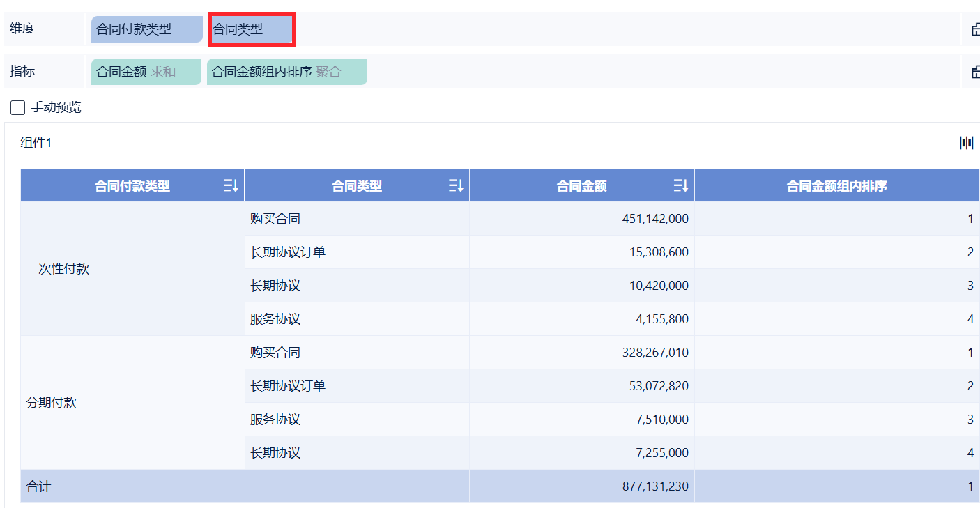Click sort icon in 合同金额 column header
980x508 pixels.
tap(680, 186)
